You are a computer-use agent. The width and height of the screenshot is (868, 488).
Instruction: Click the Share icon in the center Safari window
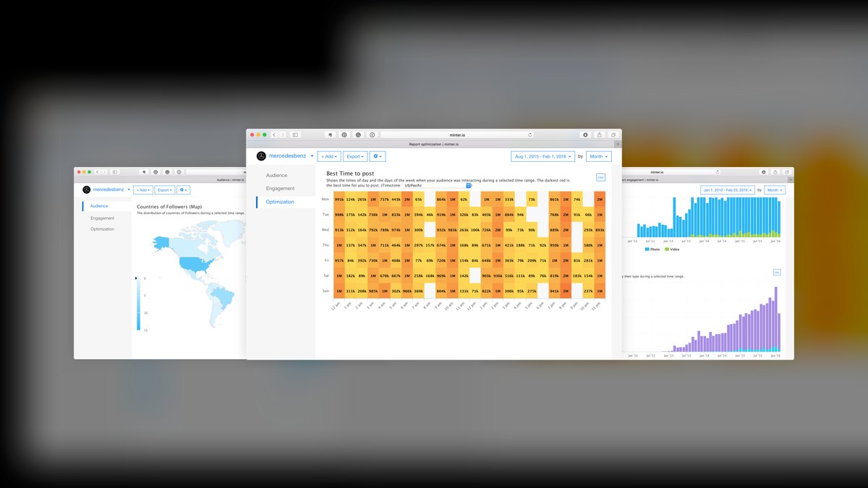(599, 134)
